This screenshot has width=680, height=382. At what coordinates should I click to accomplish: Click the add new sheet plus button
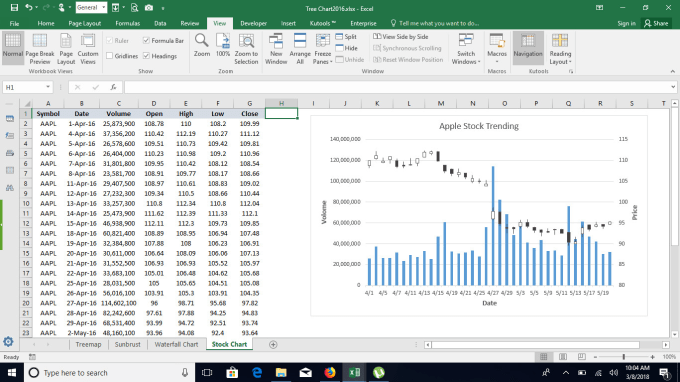click(273, 345)
